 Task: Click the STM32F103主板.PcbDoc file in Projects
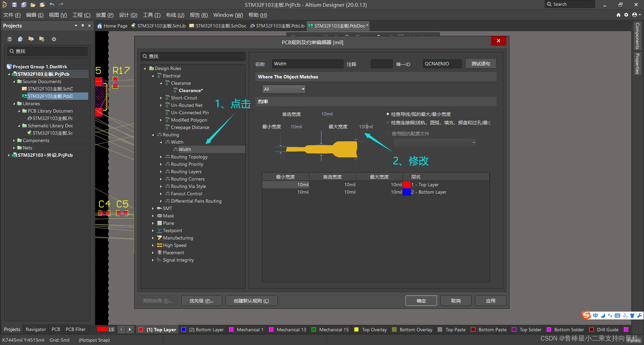coord(50,96)
